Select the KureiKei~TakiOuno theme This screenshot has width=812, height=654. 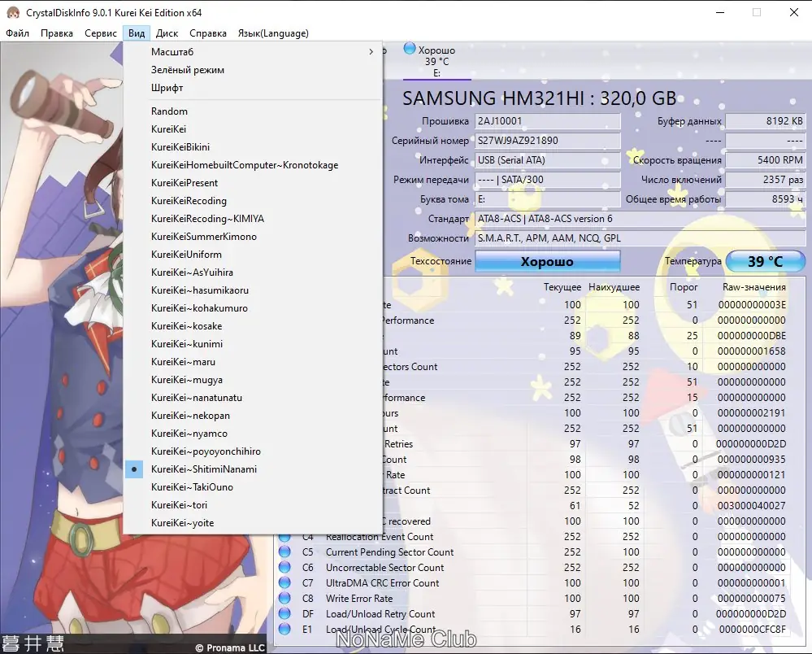pyautogui.click(x=253, y=487)
